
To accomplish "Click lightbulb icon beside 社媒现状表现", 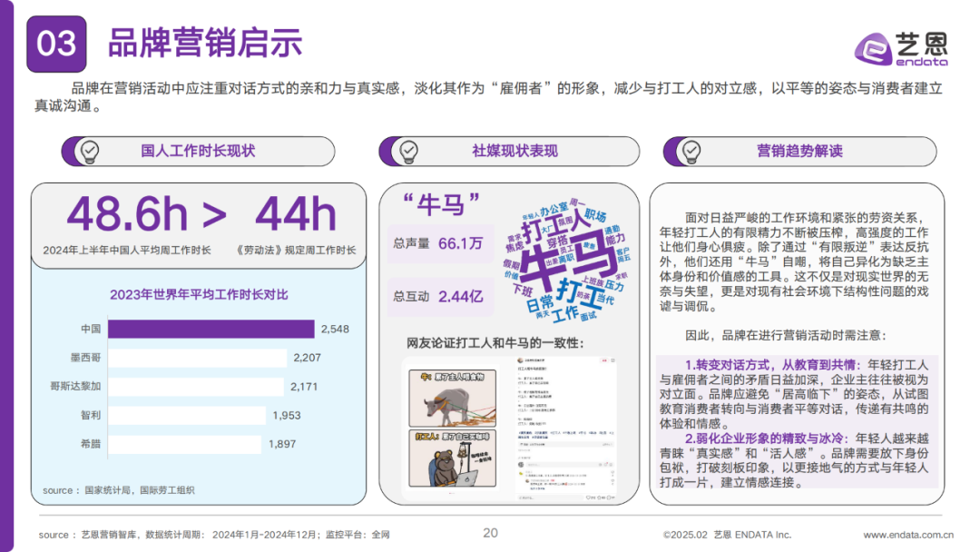I will (x=408, y=152).
